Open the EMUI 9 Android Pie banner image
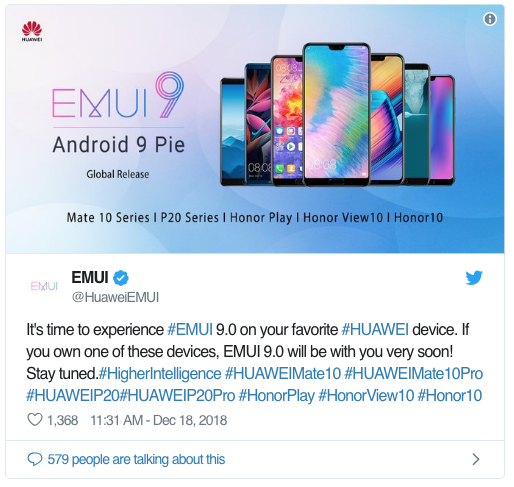 [255, 129]
